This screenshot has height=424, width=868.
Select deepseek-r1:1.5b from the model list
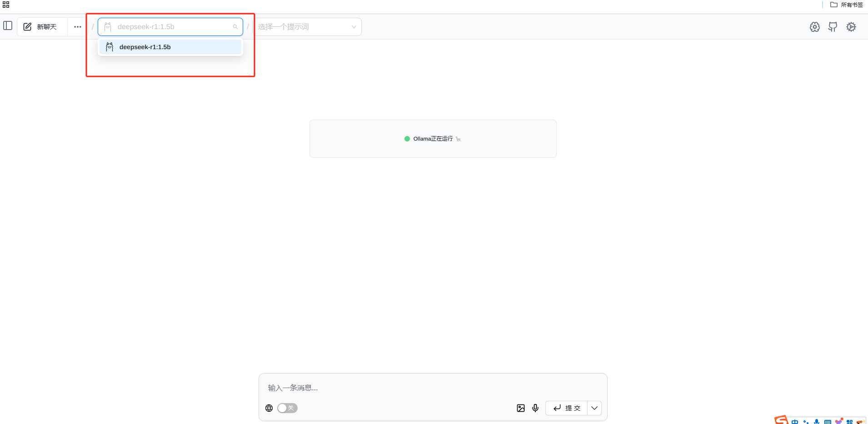pos(170,47)
